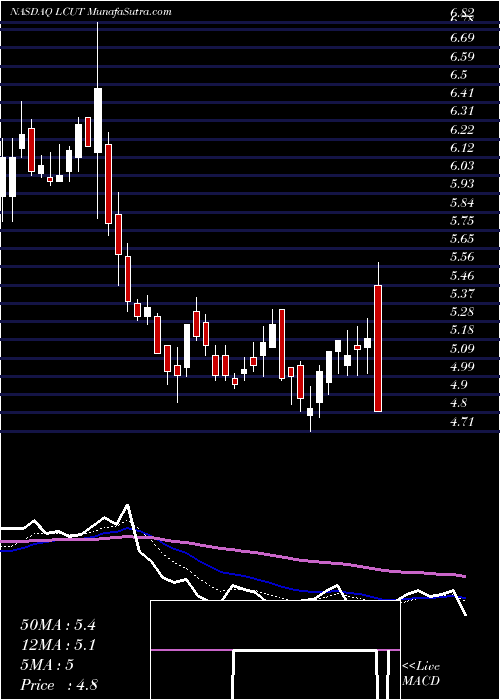500x700 pixels.
Task: Click the 5.28 price axis label
Action: [x=462, y=312]
